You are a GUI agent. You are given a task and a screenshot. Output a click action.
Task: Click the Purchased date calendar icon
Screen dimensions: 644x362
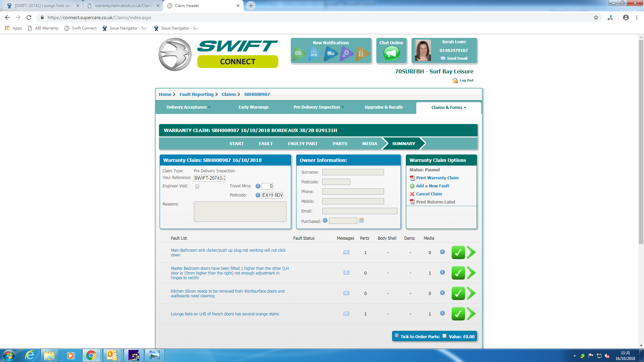pos(361,221)
